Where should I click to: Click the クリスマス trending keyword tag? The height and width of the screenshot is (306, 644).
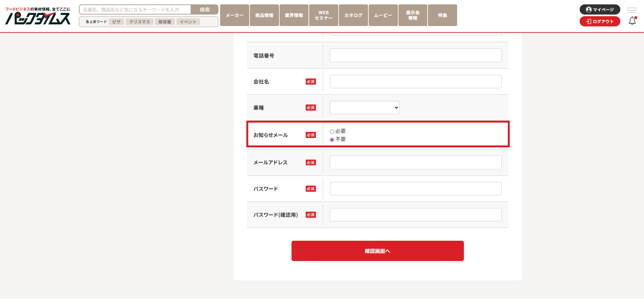tap(139, 22)
